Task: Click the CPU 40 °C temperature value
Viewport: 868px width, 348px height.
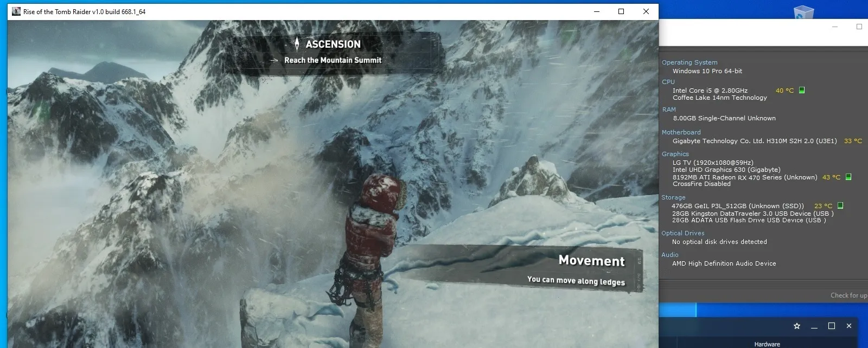Action: (x=784, y=91)
